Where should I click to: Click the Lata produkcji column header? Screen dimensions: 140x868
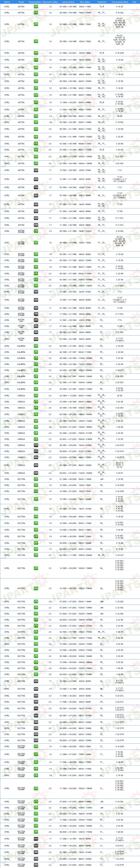pyautogui.click(x=68, y=2)
